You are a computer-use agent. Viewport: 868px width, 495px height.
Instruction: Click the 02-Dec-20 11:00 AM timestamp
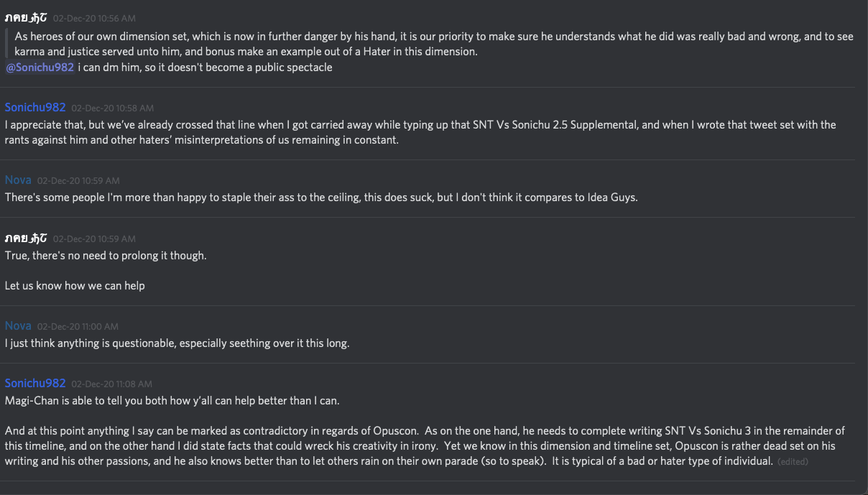[78, 327]
